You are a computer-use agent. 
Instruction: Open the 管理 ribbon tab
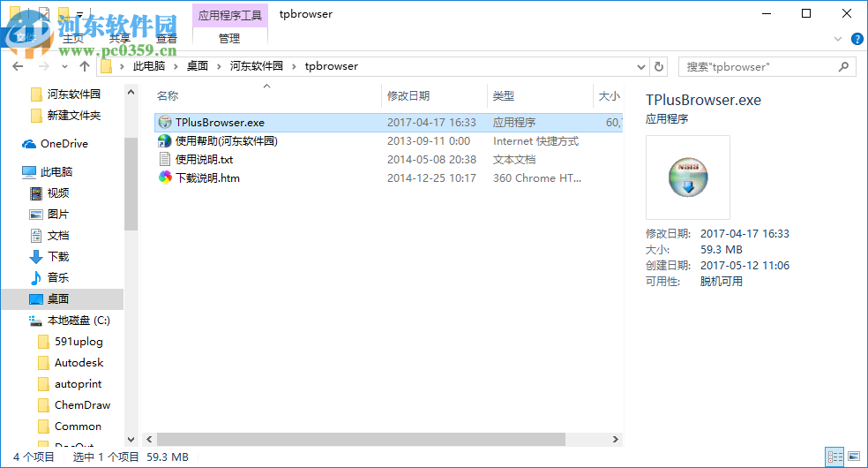pos(229,38)
